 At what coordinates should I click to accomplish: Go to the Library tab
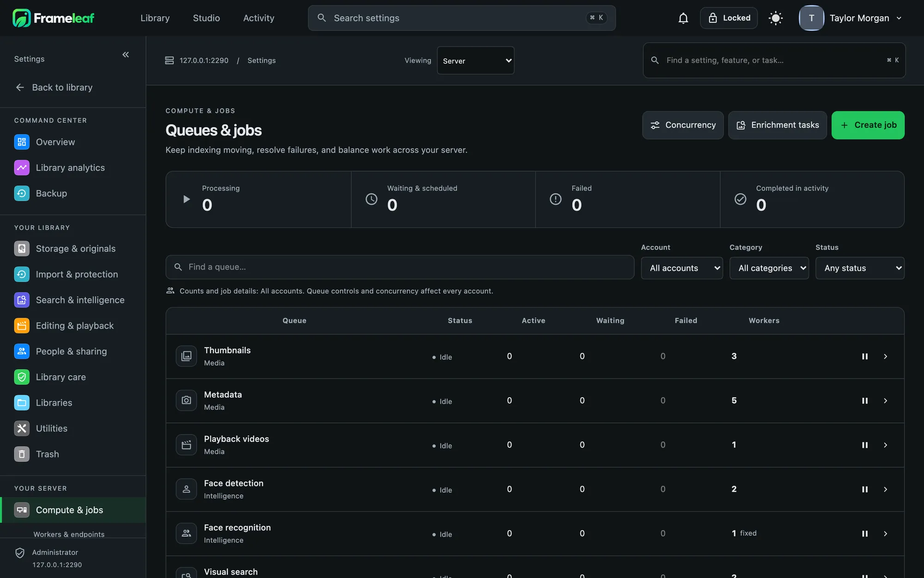[x=155, y=18]
